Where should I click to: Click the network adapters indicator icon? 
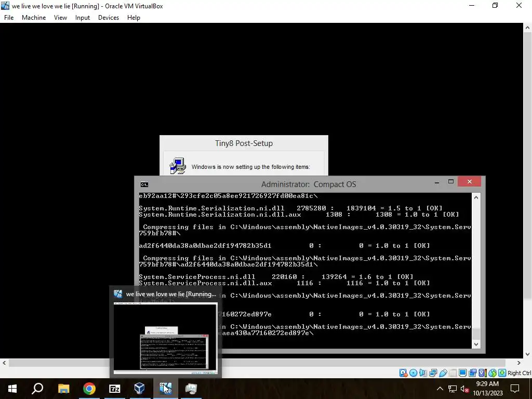(433, 373)
